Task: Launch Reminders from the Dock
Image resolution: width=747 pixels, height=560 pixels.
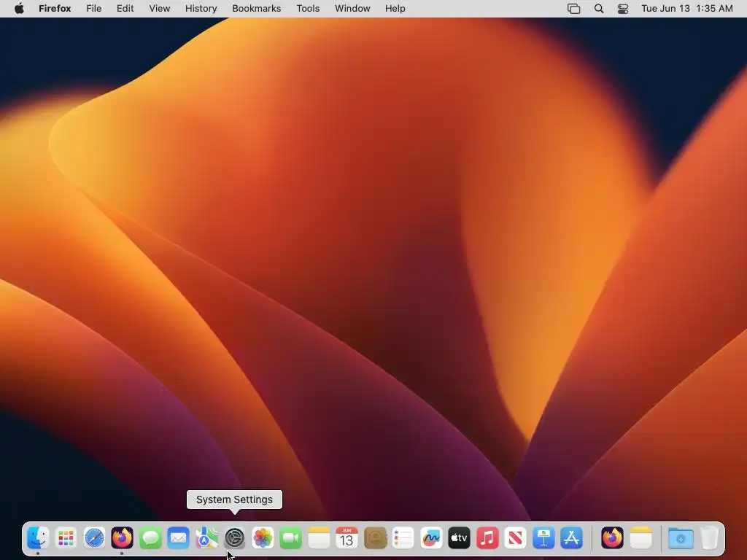Action: (x=403, y=538)
